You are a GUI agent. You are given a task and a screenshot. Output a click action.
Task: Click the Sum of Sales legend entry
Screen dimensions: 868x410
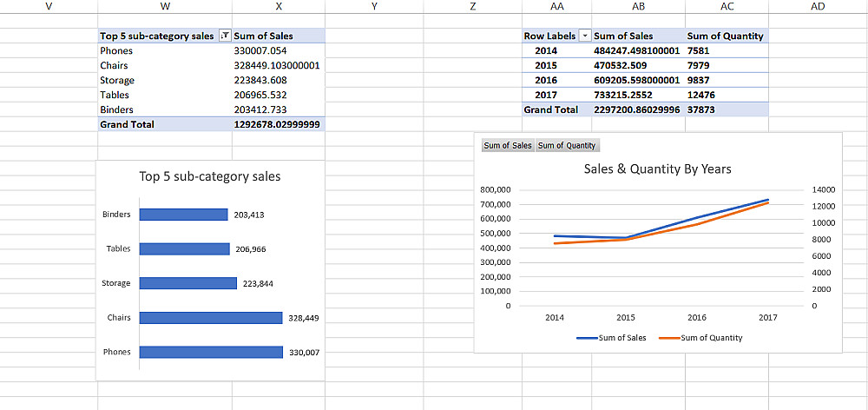tap(611, 337)
